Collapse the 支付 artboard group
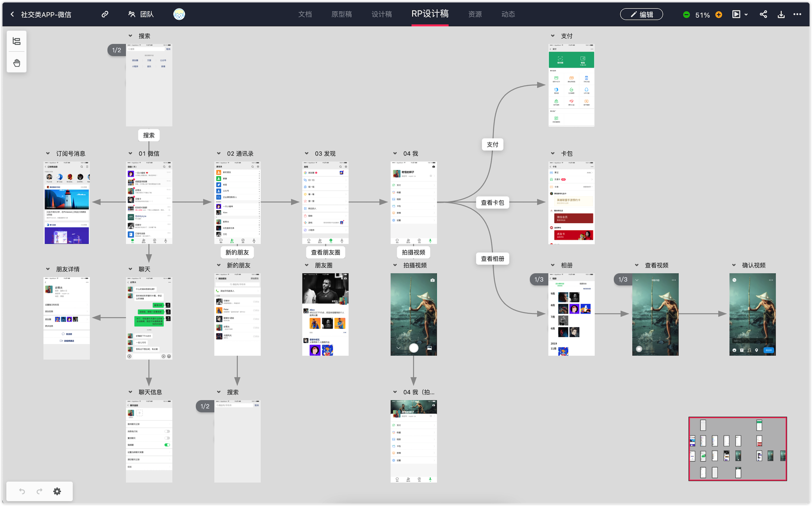Screen dimensions: 812x506 pyautogui.click(x=553, y=36)
